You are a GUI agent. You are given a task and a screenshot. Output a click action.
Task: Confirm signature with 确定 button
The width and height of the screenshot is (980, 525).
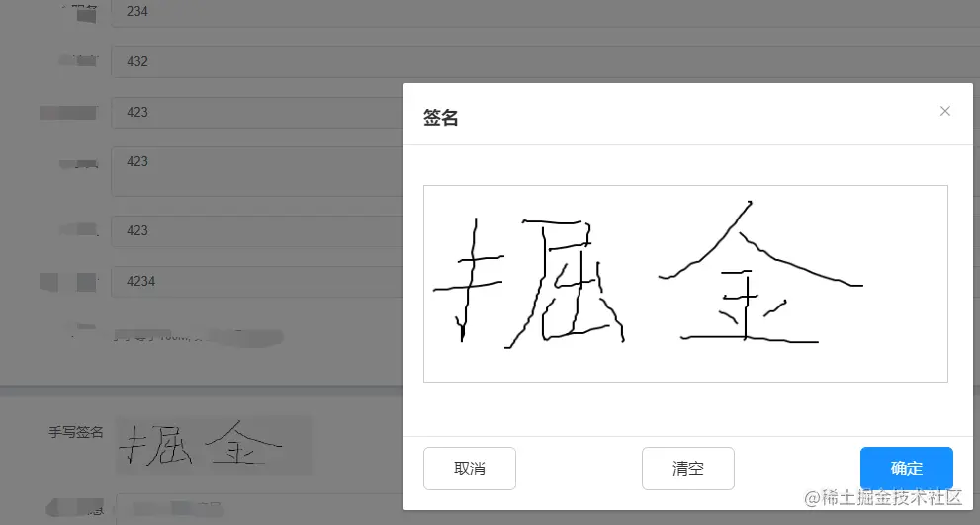tap(906, 468)
